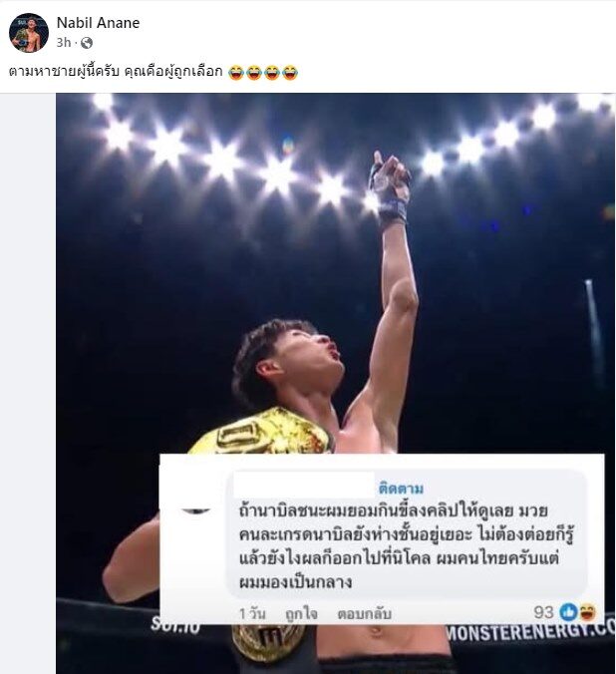
Task: Click the raised gloved hand in photo
Action: 390,187
